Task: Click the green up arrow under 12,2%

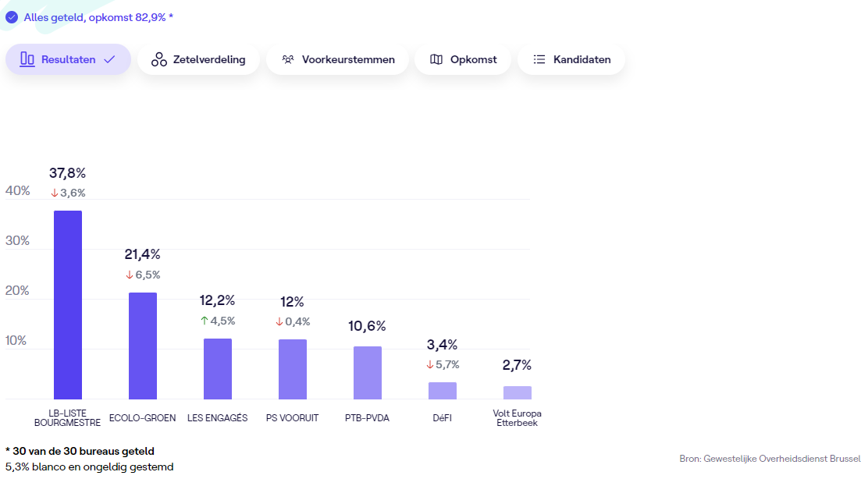Action: pos(205,321)
